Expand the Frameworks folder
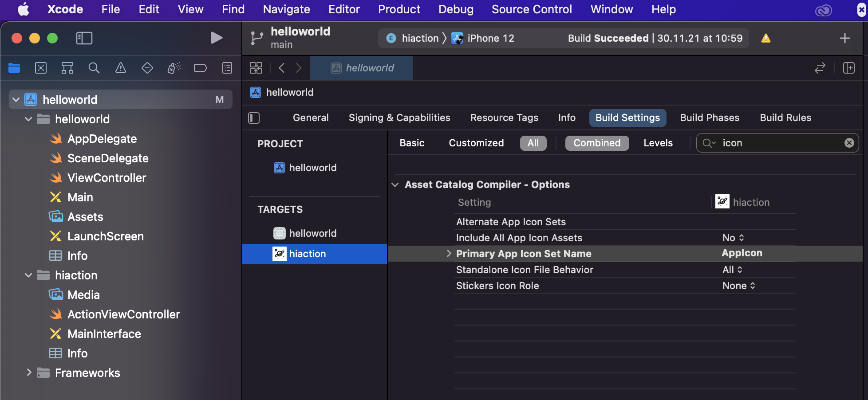 coord(28,373)
